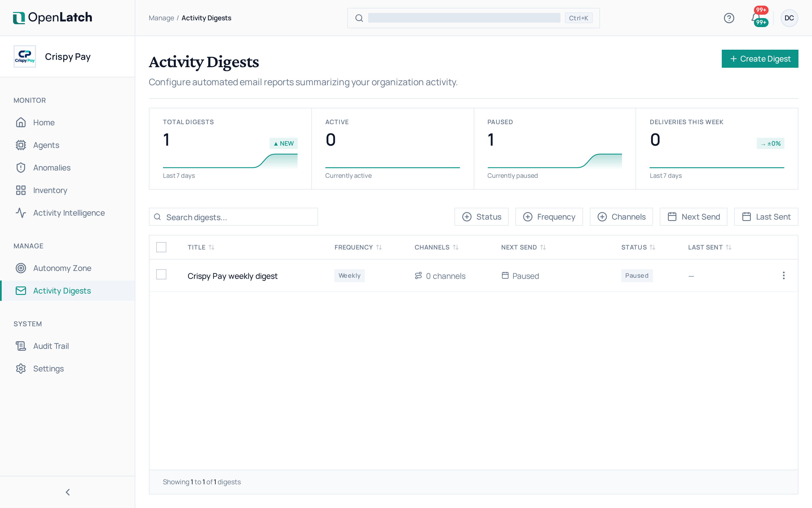Open the Channels filter
Viewport: 812px width, 508px height.
621,217
